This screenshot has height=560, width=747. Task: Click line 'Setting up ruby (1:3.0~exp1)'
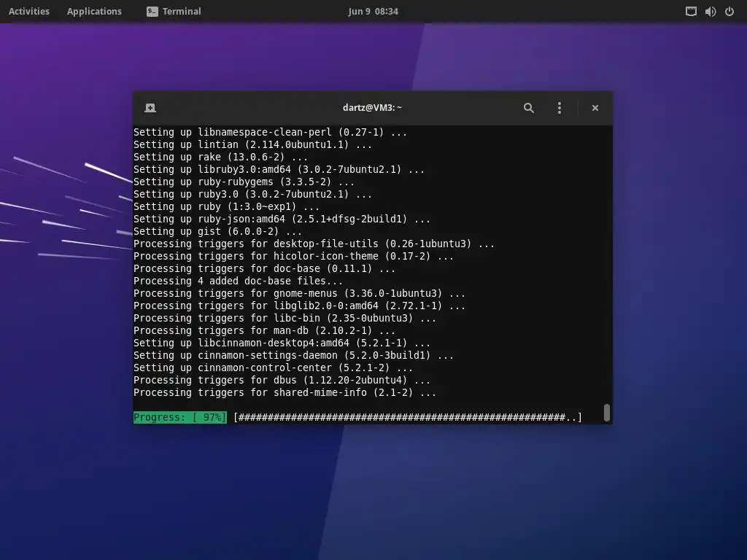click(x=226, y=206)
